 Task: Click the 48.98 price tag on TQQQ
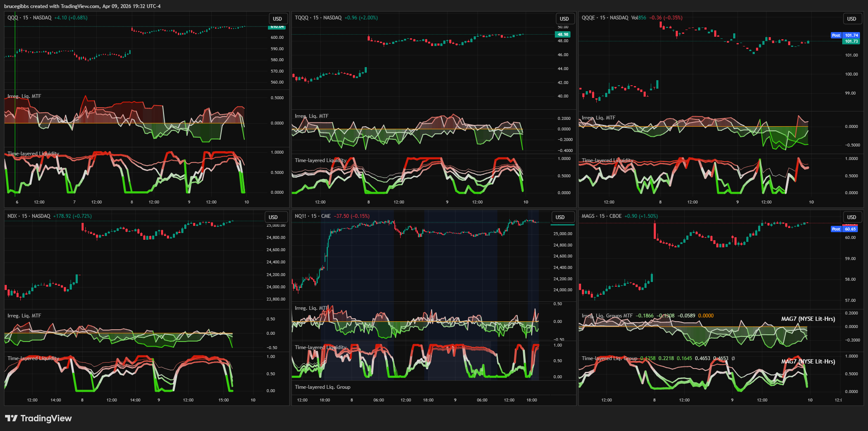pos(562,35)
